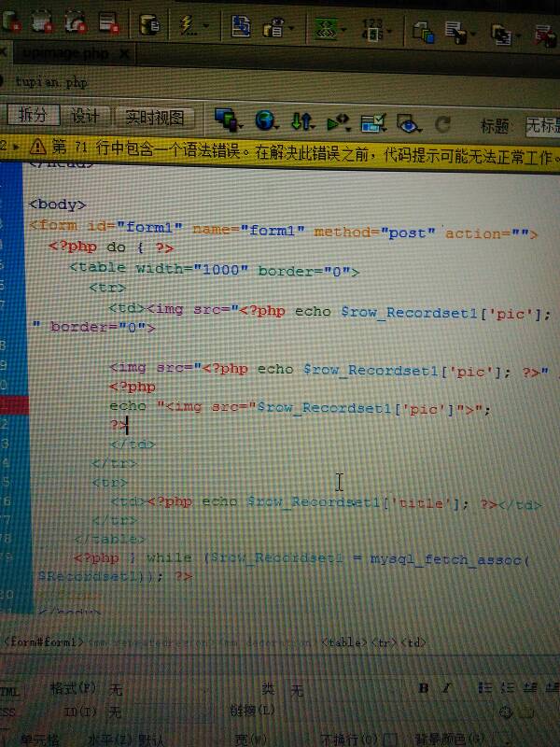Click the update record icon near toolbar end
Screen dimensions: 560x747
tap(501, 35)
